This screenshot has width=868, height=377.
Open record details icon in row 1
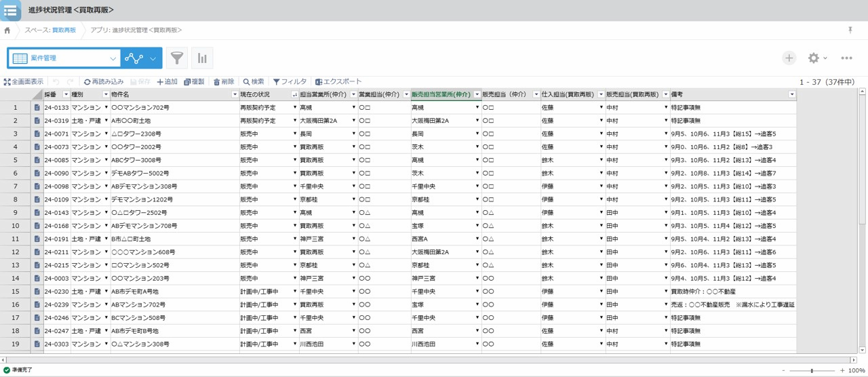click(37, 108)
